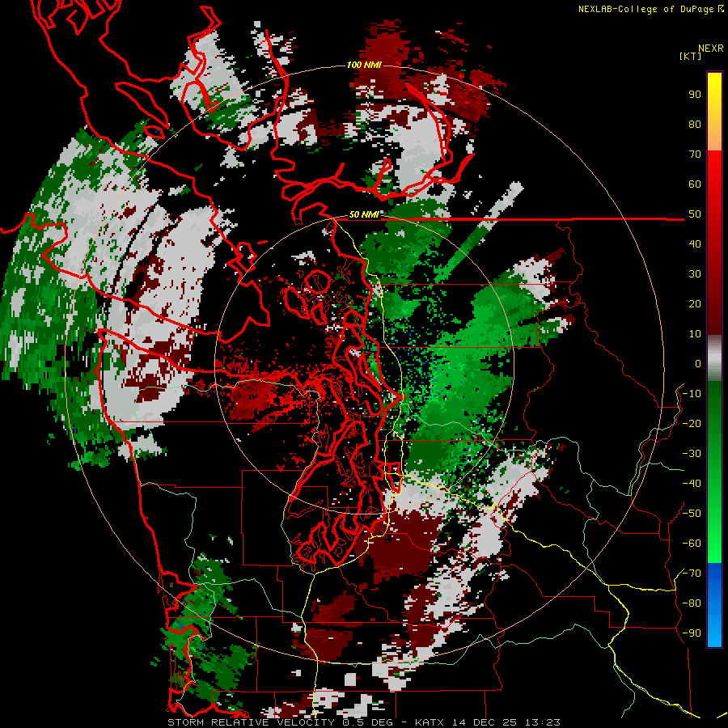
Task: Click the 50 value on the velocity scale
Action: 695,214
